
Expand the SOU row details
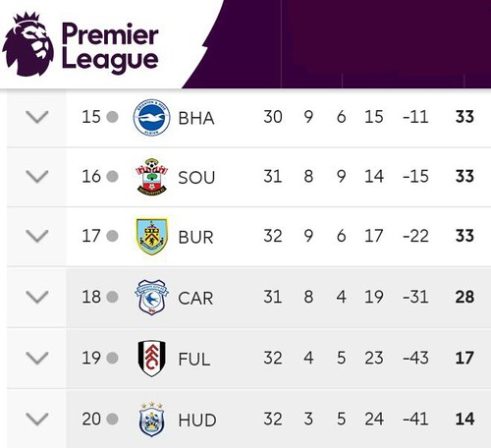coord(37,177)
